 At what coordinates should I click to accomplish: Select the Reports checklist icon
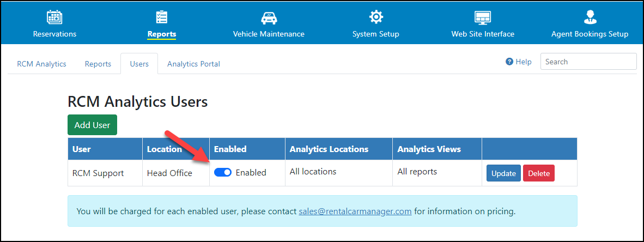[161, 17]
